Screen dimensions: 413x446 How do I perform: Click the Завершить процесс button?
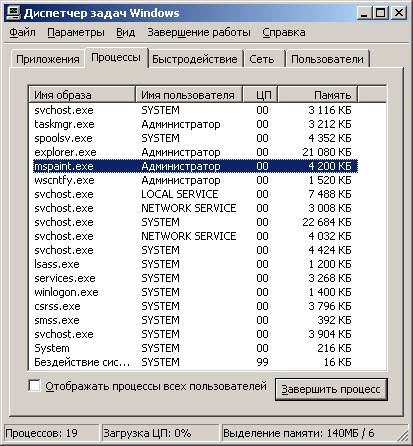[x=331, y=389]
